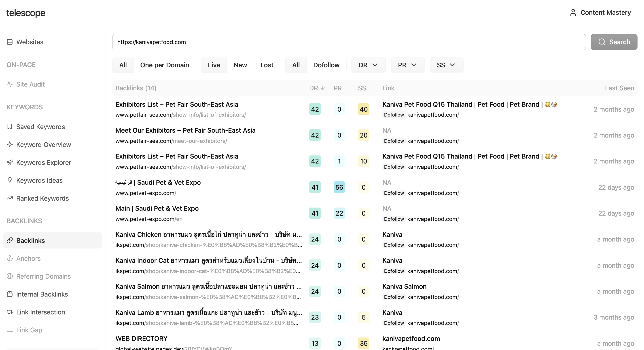Open Saved Keywords page
Viewport: 644px width, 350px height.
40,127
